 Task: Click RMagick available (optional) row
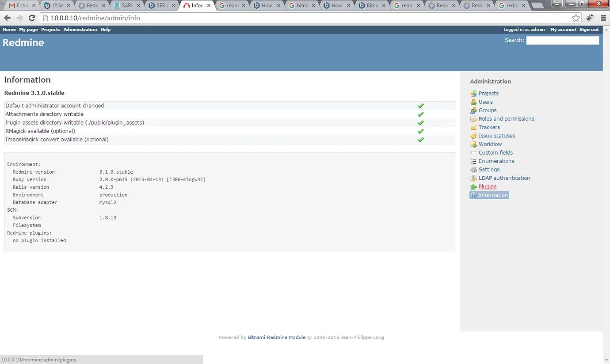pyautogui.click(x=230, y=131)
